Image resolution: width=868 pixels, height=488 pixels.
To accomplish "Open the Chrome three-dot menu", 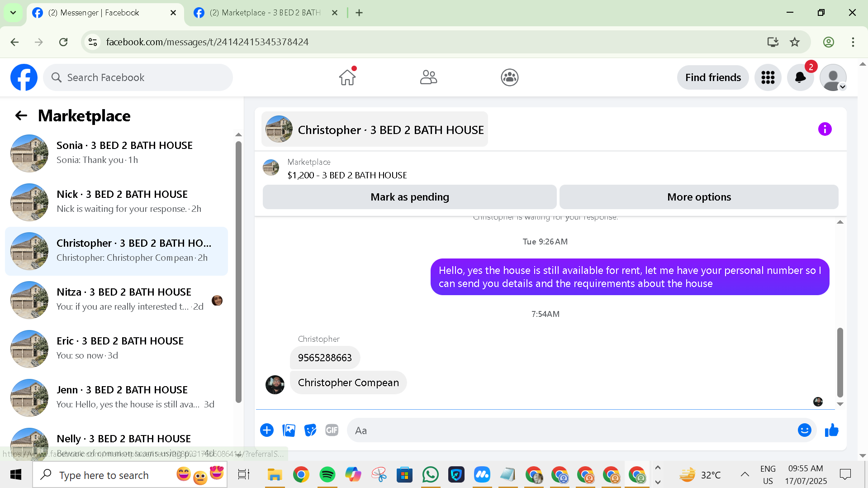I will (853, 42).
